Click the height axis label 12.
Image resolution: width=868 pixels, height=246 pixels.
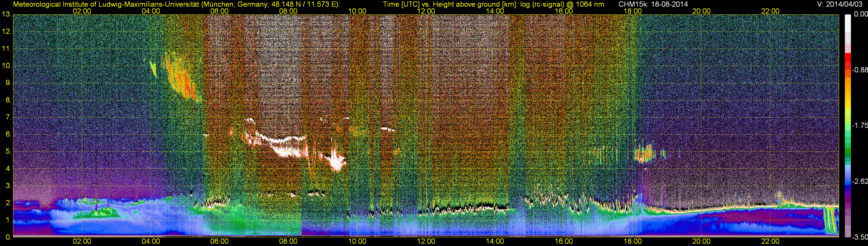click(6, 32)
